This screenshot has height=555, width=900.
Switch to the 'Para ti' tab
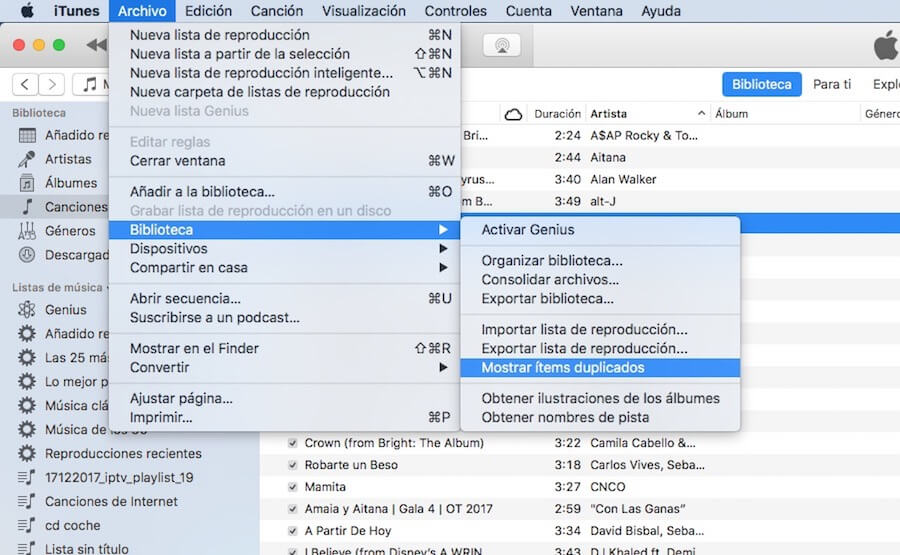click(x=832, y=84)
